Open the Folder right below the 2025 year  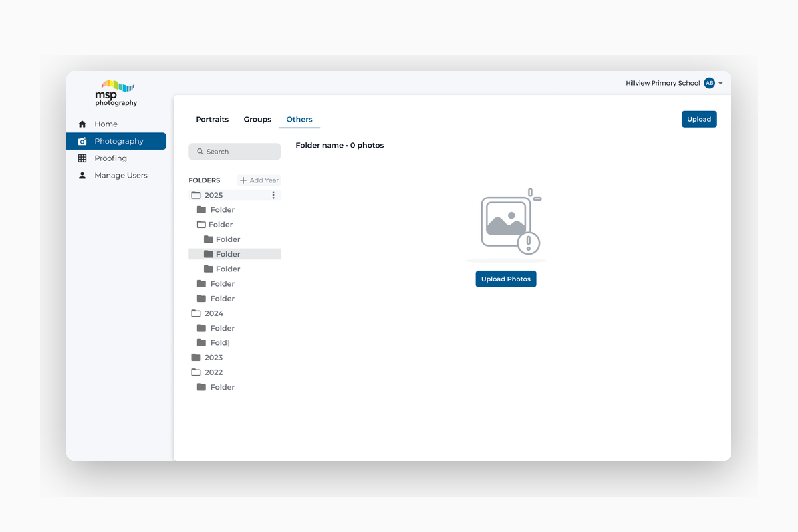click(216, 210)
